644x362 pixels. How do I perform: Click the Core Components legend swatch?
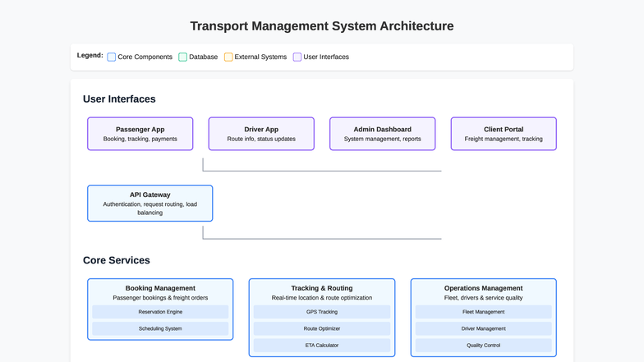point(112,57)
